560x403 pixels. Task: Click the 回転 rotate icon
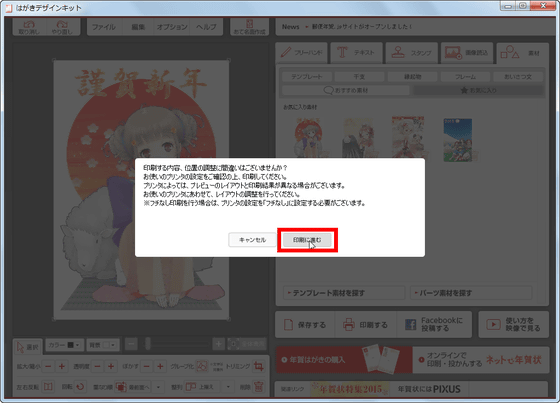pos(80,387)
